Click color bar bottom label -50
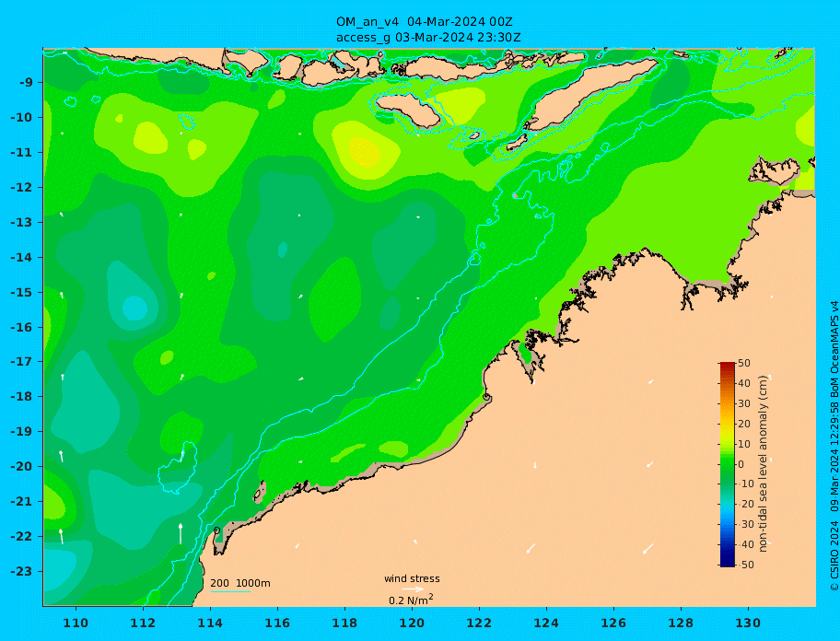 (x=746, y=565)
